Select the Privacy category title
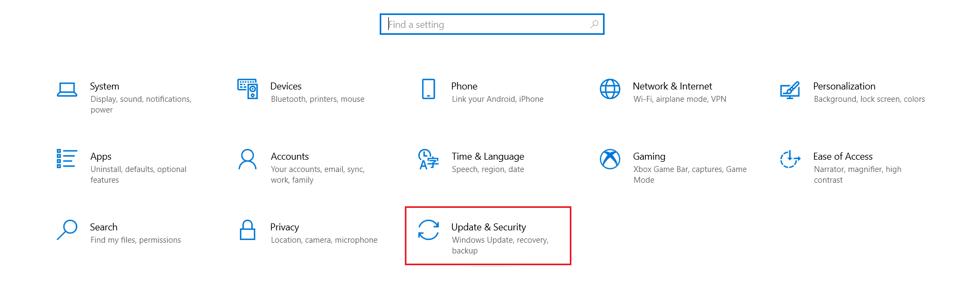Viewport: 980px width, 292px height. tap(284, 227)
